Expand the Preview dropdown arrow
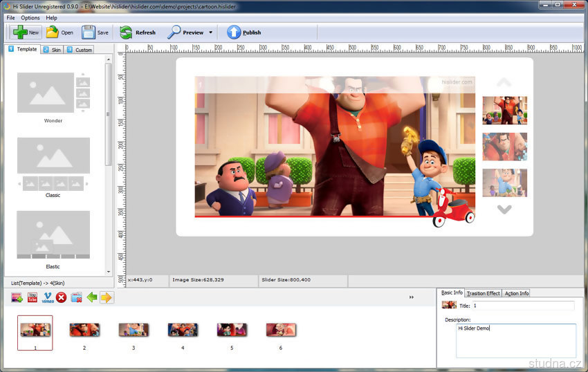588x372 pixels. pyautogui.click(x=210, y=32)
